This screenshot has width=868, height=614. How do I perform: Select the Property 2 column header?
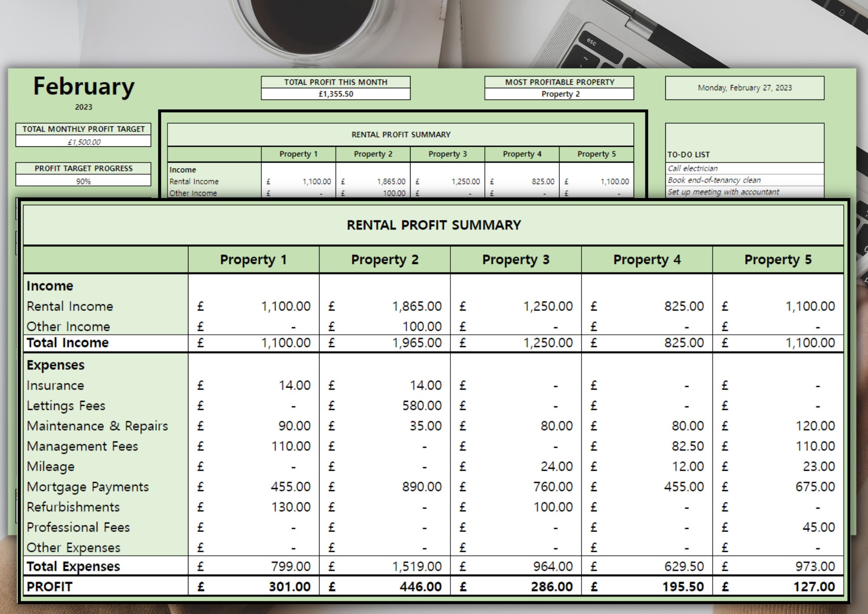click(385, 258)
